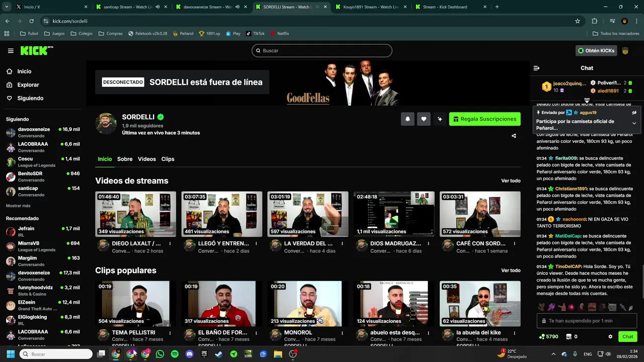Open the TikTok bookmark
This screenshot has height=362, width=644.
[255, 34]
